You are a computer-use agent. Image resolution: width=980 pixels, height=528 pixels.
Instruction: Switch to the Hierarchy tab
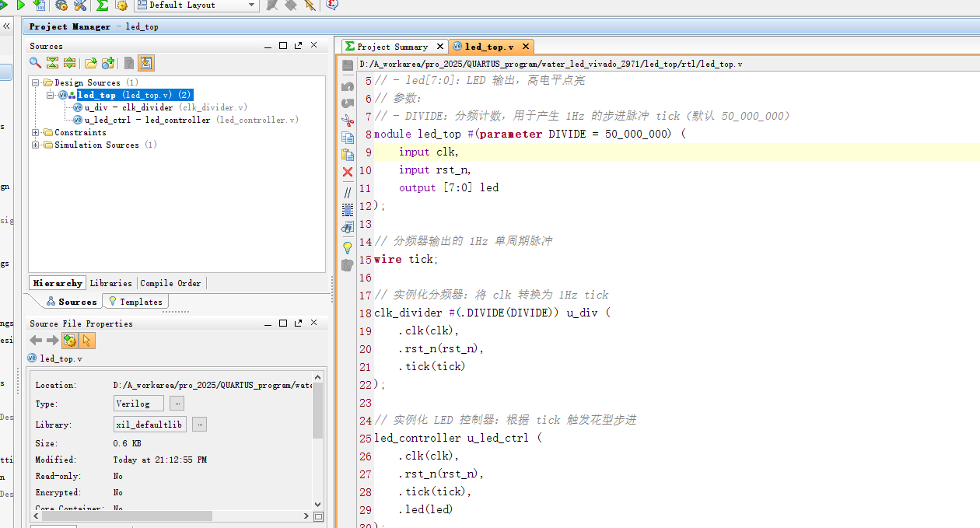pos(58,283)
